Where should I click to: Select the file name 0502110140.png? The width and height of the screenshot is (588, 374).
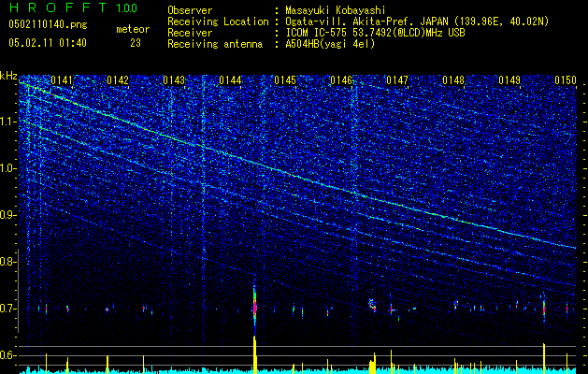[48, 24]
